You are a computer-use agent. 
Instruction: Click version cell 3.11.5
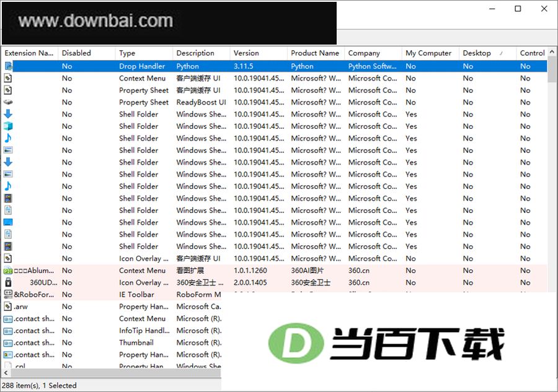point(244,66)
